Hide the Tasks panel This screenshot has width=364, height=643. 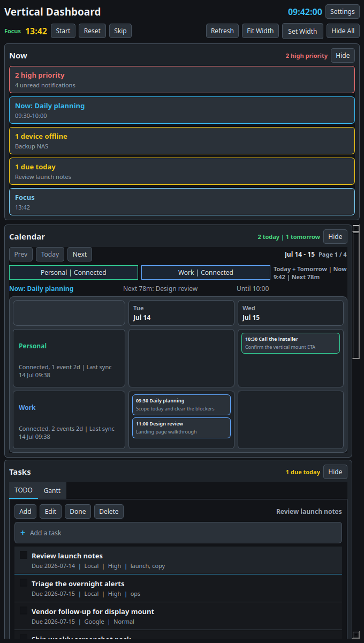pos(335,472)
